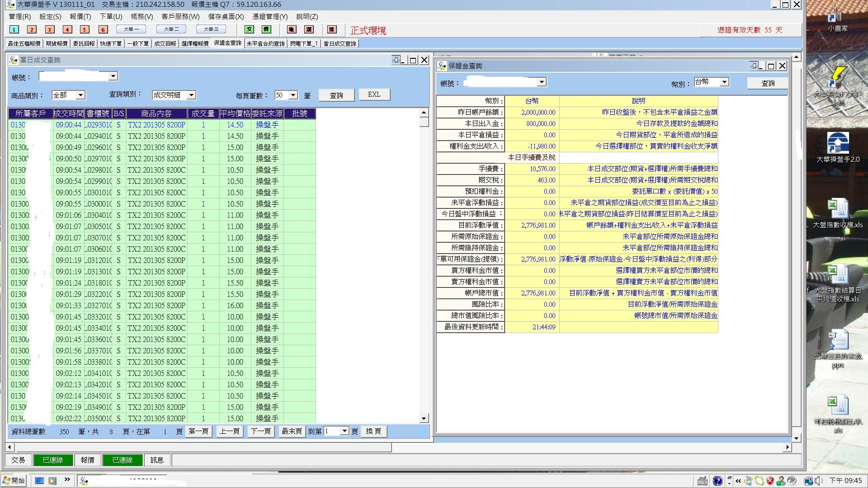868x488 pixels.
Task: Open the 設定(S) menu
Action: point(50,16)
